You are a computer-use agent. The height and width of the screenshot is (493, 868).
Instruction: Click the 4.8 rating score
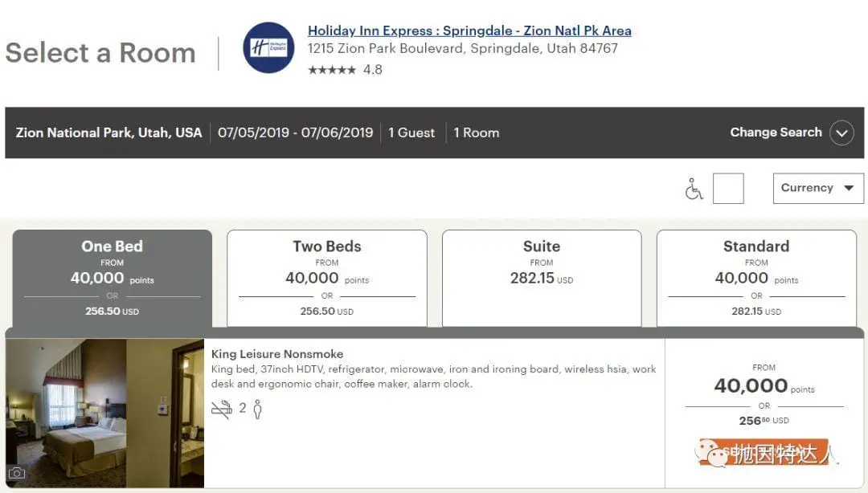click(373, 70)
